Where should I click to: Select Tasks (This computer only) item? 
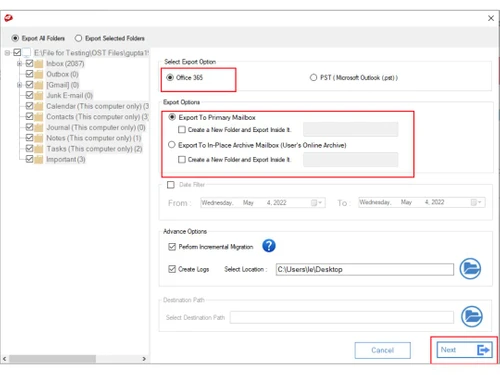click(94, 149)
